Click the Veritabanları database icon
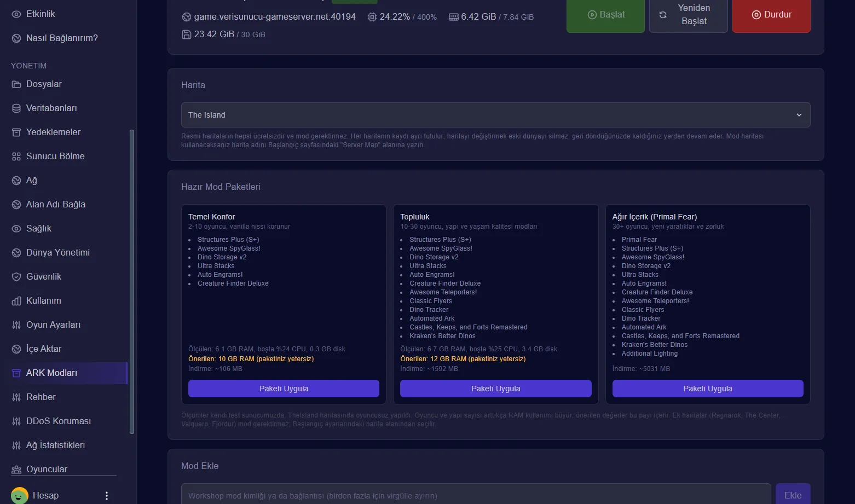 click(x=16, y=108)
